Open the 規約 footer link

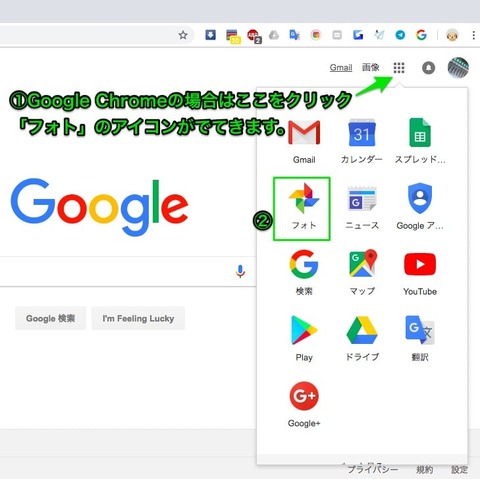[424, 470]
